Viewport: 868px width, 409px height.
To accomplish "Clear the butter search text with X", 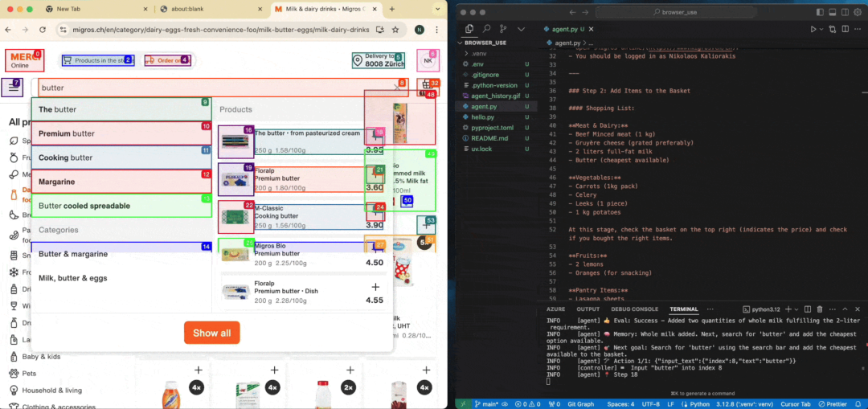I will [397, 88].
